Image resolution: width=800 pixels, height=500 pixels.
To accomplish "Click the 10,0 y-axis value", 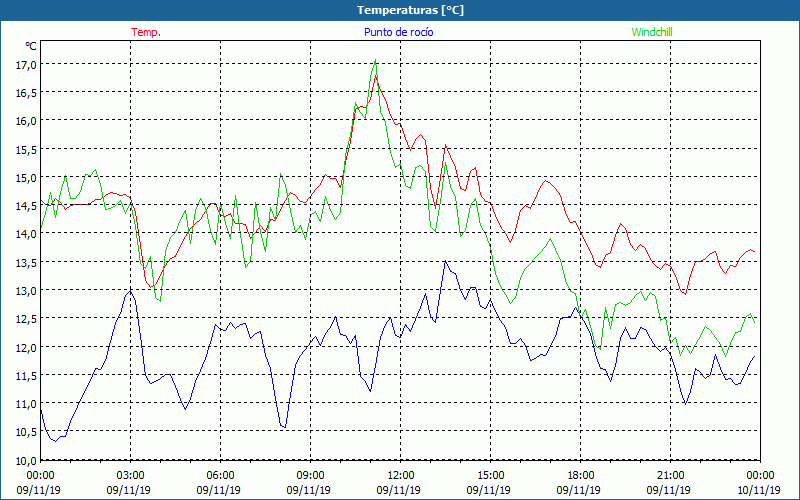I will pos(25,460).
